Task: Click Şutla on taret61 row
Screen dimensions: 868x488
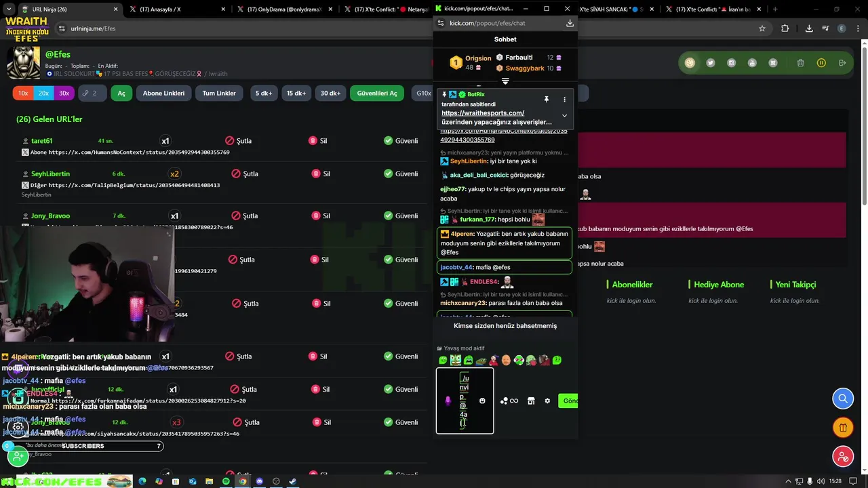Action: [238, 140]
